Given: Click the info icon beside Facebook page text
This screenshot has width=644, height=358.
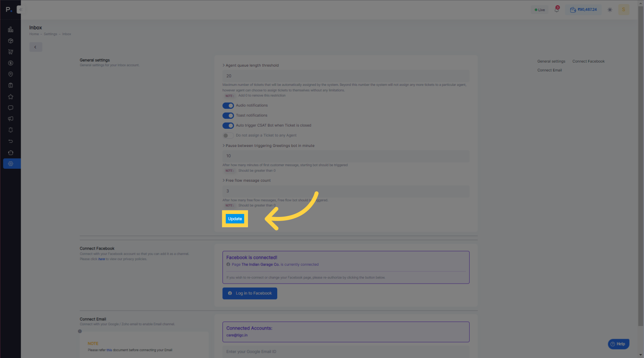Looking at the screenshot, I should (x=228, y=264).
